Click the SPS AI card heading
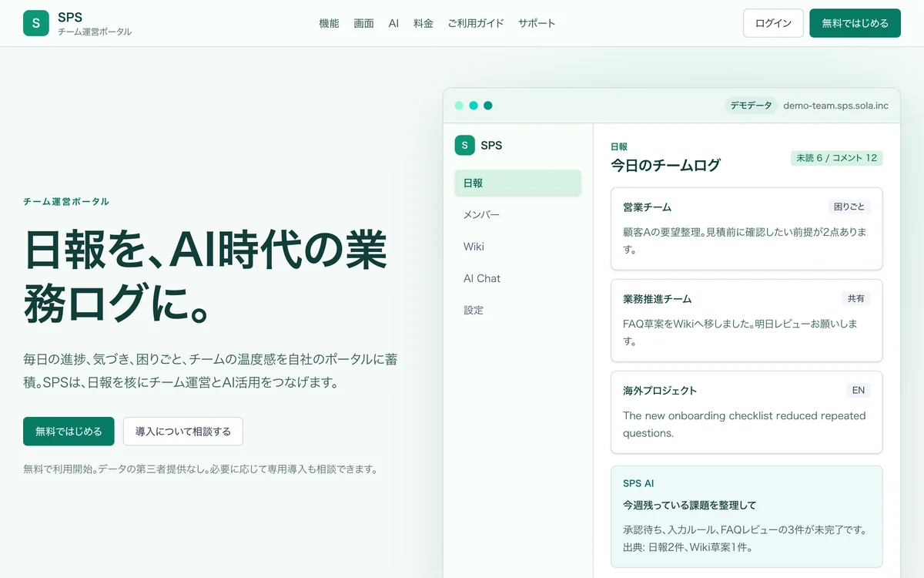The width and height of the screenshot is (924, 578). tap(638, 483)
